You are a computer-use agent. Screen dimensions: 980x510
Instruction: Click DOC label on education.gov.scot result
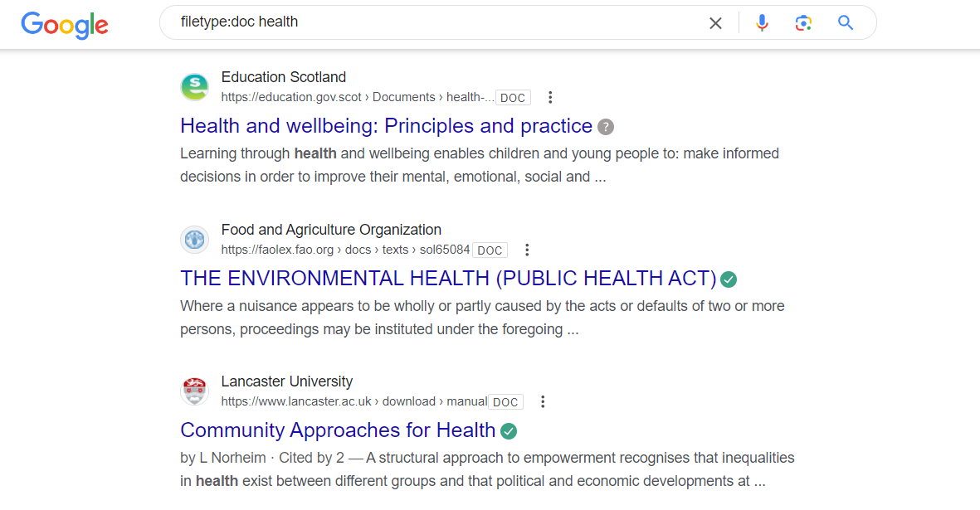pyautogui.click(x=513, y=98)
